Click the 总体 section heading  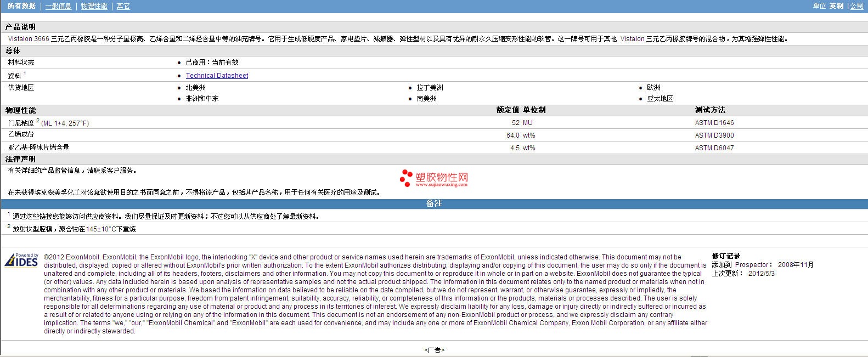click(x=13, y=50)
